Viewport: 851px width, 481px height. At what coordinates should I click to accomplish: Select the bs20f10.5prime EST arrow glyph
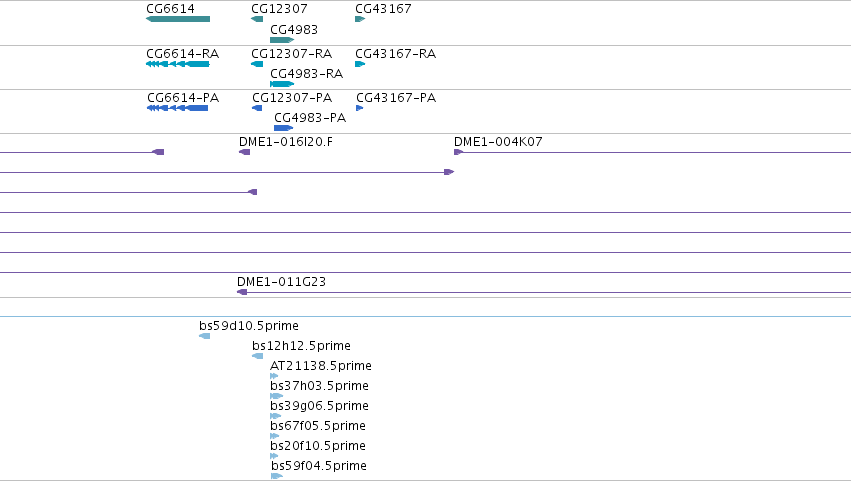pos(274,456)
